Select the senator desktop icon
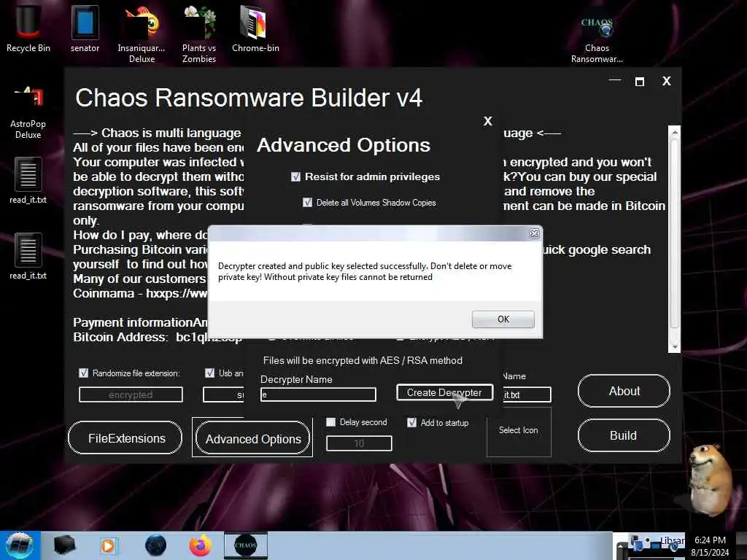The height and width of the screenshot is (560, 747). (x=85, y=28)
